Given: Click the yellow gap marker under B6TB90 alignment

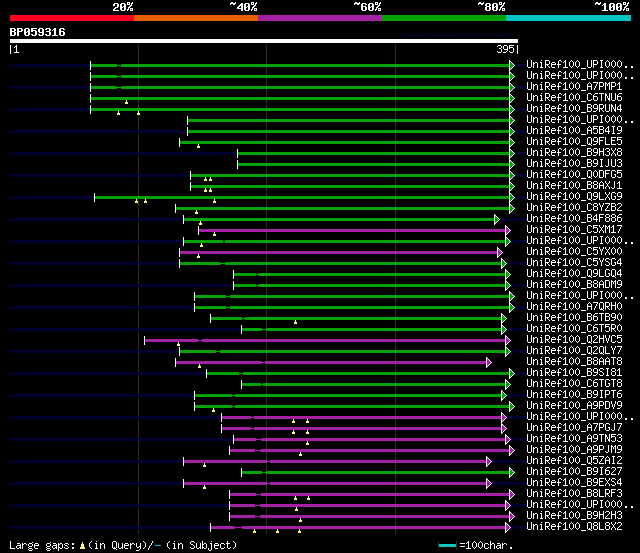Looking at the screenshot, I should 296,322.
